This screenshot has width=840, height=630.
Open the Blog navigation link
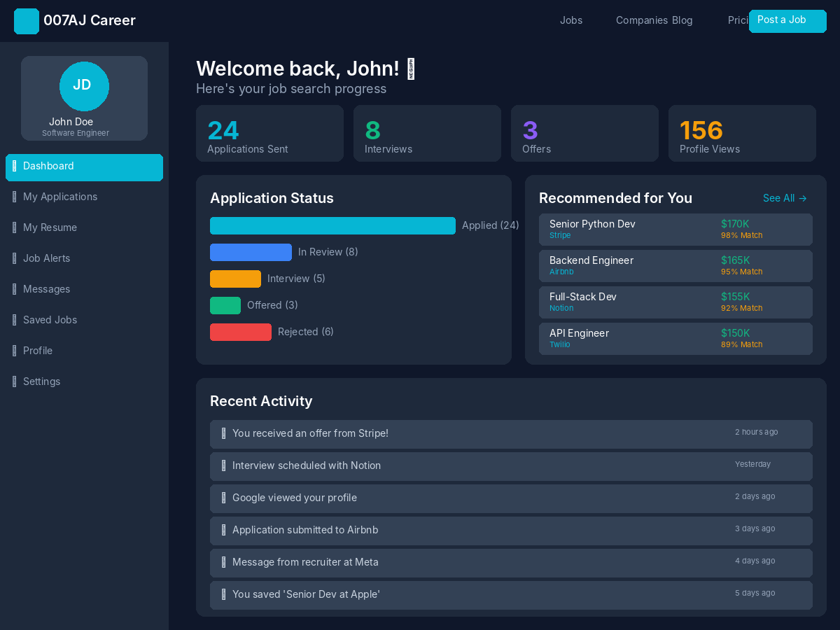pyautogui.click(x=682, y=20)
